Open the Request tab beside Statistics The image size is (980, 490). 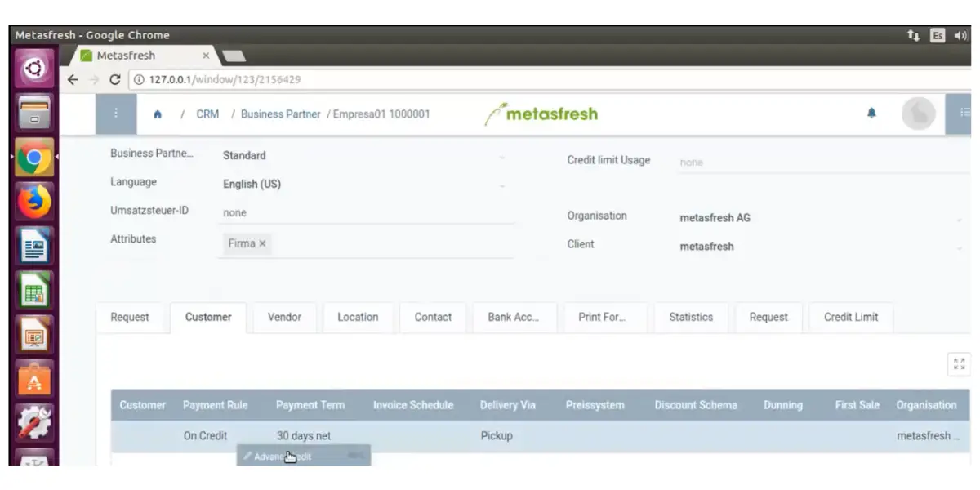pos(768,317)
